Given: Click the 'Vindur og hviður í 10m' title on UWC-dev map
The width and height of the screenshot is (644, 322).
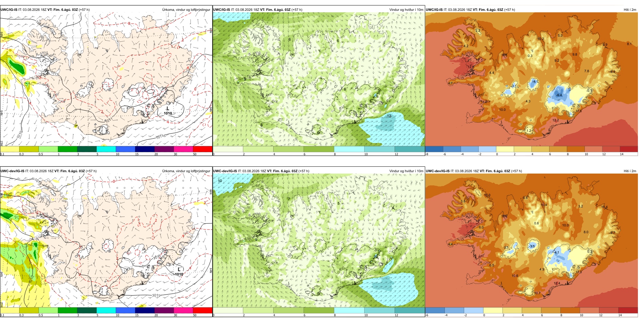Looking at the screenshot, I should click(406, 171).
